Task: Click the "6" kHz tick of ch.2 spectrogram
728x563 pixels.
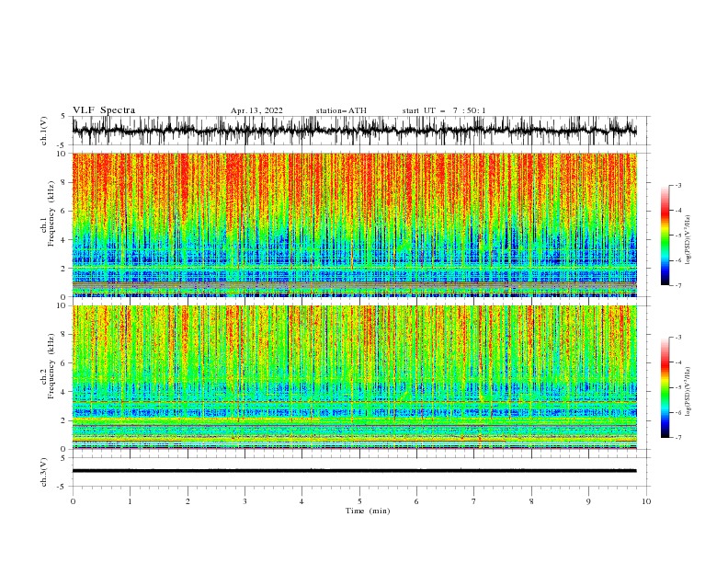Action: click(x=64, y=363)
